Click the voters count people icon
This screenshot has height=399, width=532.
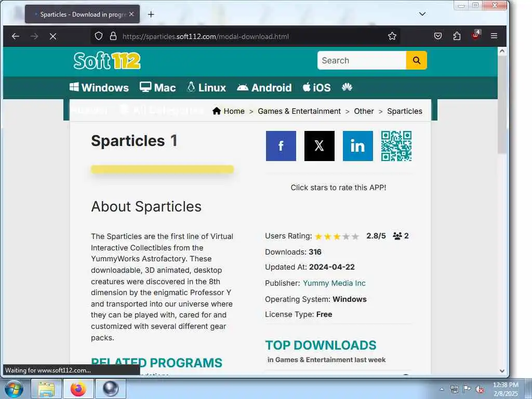click(x=397, y=236)
